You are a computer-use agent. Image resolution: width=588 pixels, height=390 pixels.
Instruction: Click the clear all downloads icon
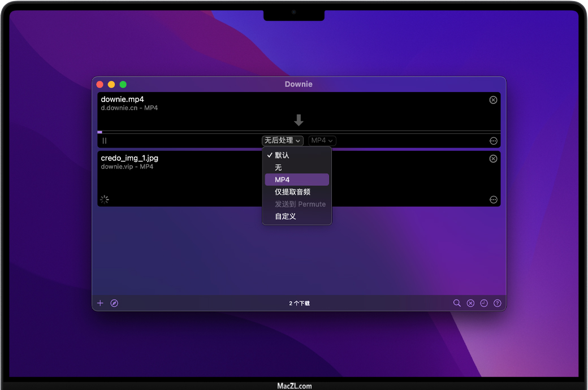(470, 303)
